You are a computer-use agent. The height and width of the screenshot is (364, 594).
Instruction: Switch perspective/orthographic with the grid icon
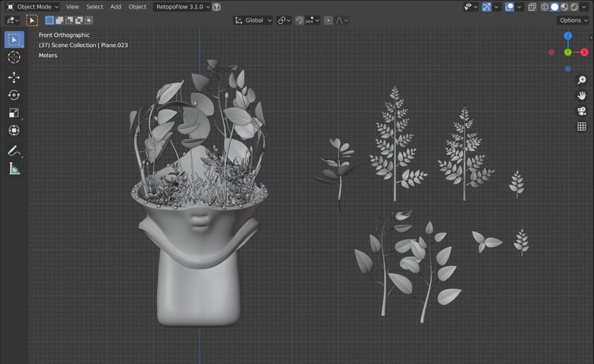coord(582,127)
